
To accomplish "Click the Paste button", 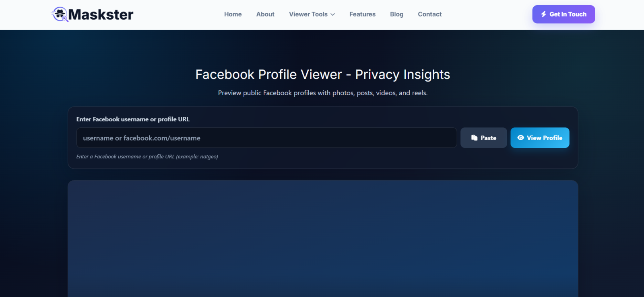I will (484, 138).
